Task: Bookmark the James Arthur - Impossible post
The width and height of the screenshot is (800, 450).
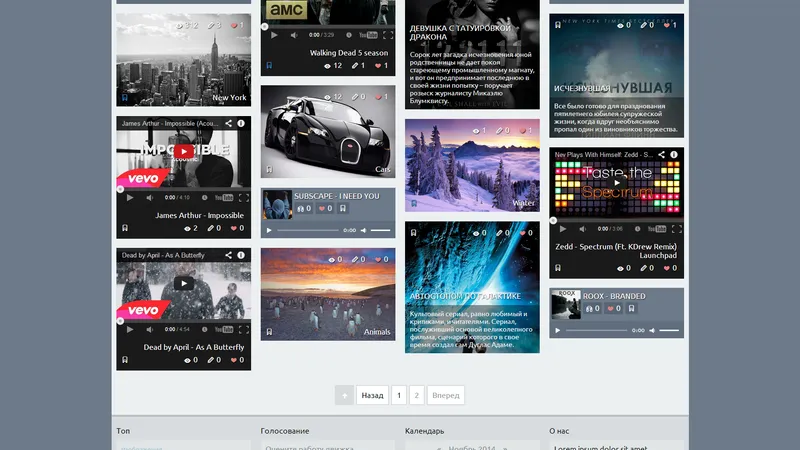Action: (125, 228)
